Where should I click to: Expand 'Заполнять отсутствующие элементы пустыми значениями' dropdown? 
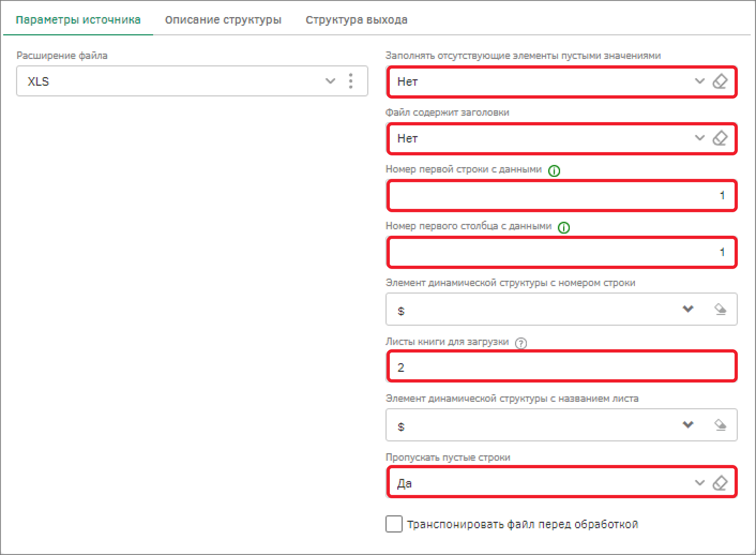point(699,81)
